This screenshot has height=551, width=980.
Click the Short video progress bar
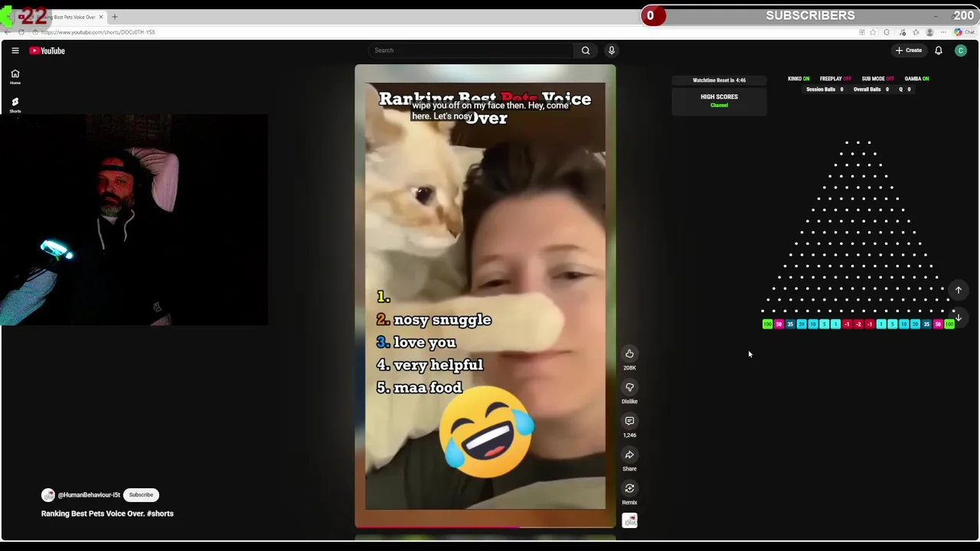point(485,527)
